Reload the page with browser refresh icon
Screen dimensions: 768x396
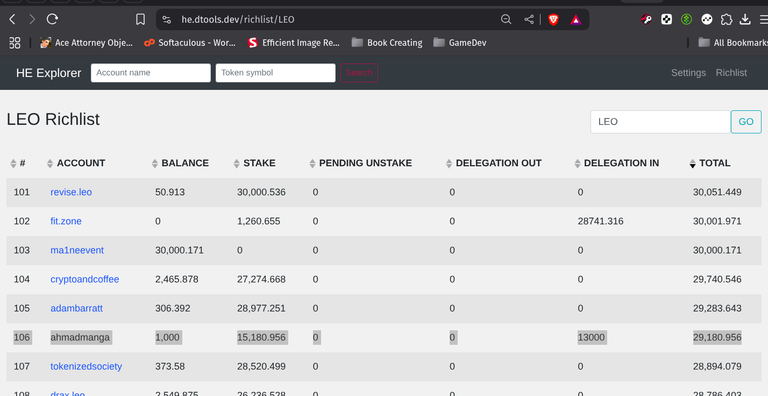pyautogui.click(x=52, y=19)
